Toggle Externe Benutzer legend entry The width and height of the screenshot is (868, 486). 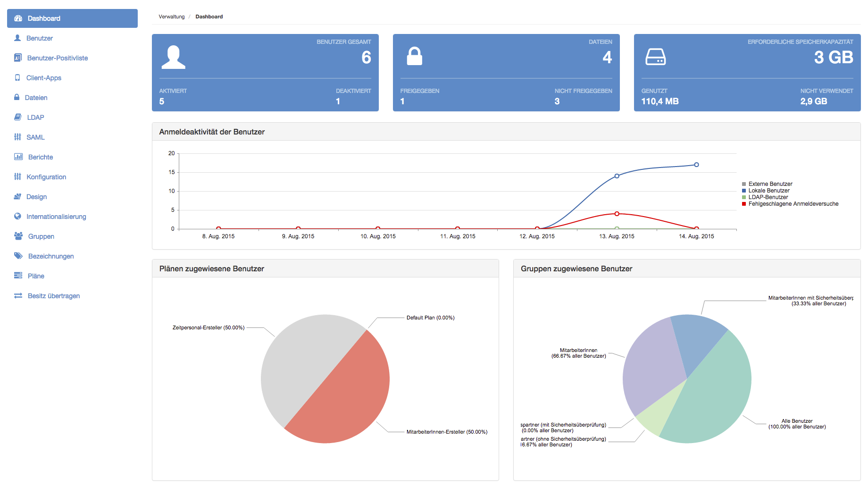pos(767,184)
